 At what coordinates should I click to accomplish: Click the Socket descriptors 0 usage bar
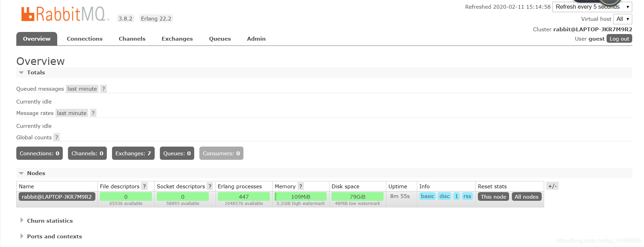pos(183,197)
